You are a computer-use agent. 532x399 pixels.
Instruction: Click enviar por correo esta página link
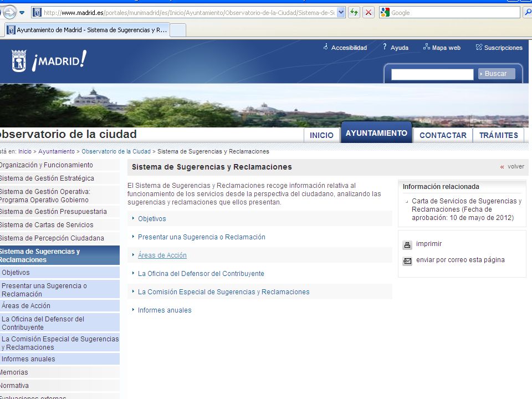[461, 260]
